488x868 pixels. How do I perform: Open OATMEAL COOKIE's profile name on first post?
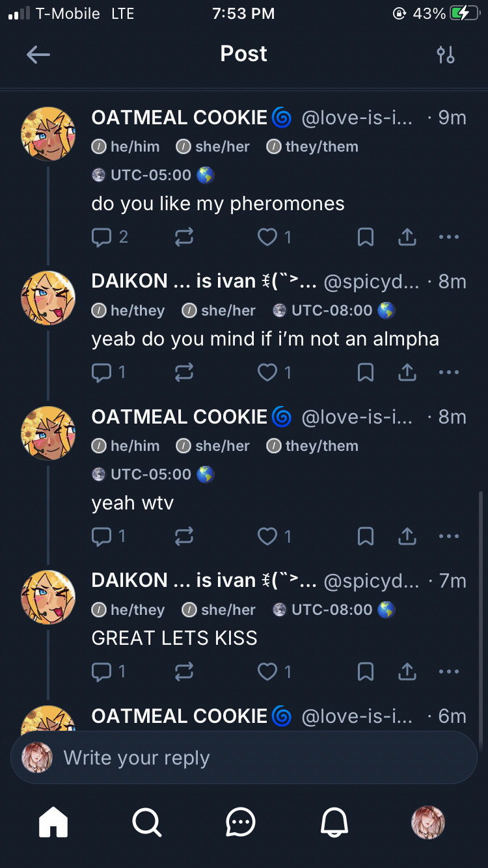coord(180,118)
